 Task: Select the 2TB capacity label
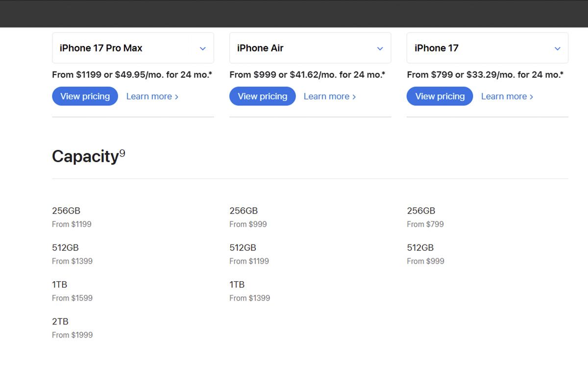(60, 321)
